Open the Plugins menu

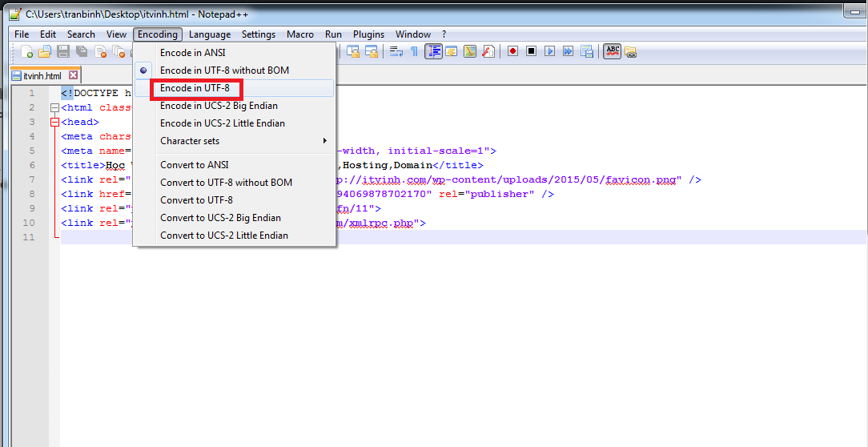[x=368, y=34]
